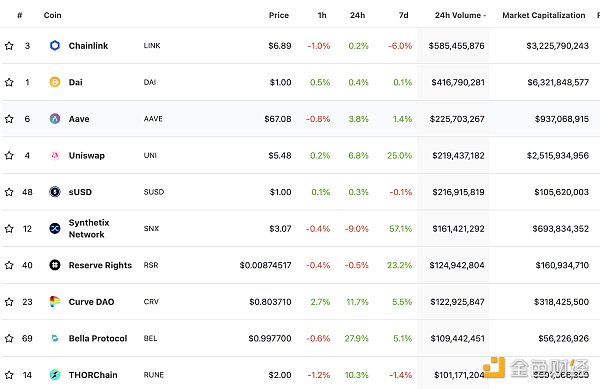
Task: Sort by the 24h Volume column header
Action: [460, 15]
